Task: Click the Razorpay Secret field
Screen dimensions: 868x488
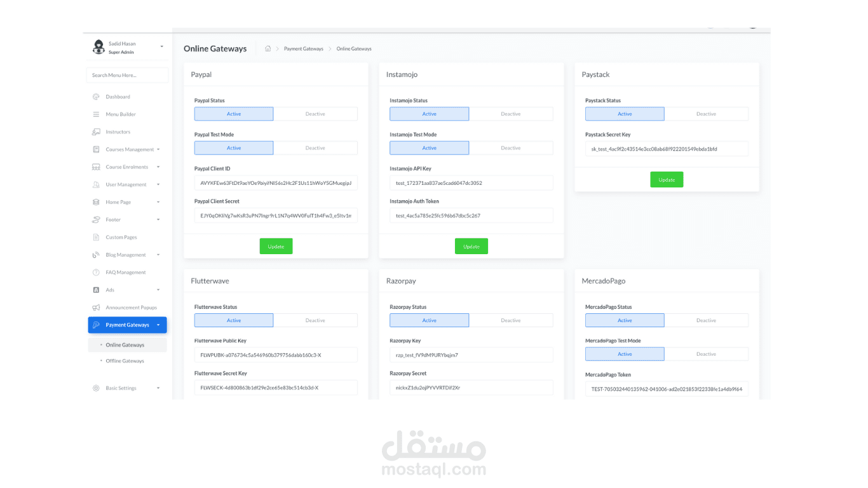Action: (471, 388)
